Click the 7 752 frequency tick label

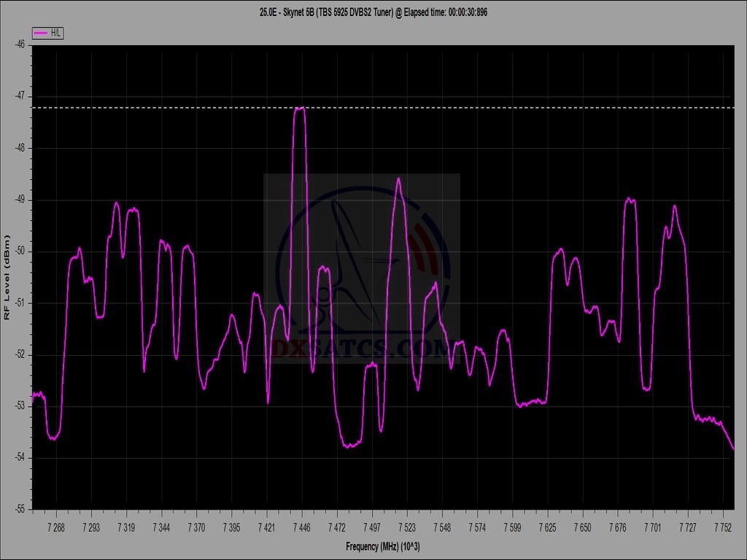coord(724,526)
